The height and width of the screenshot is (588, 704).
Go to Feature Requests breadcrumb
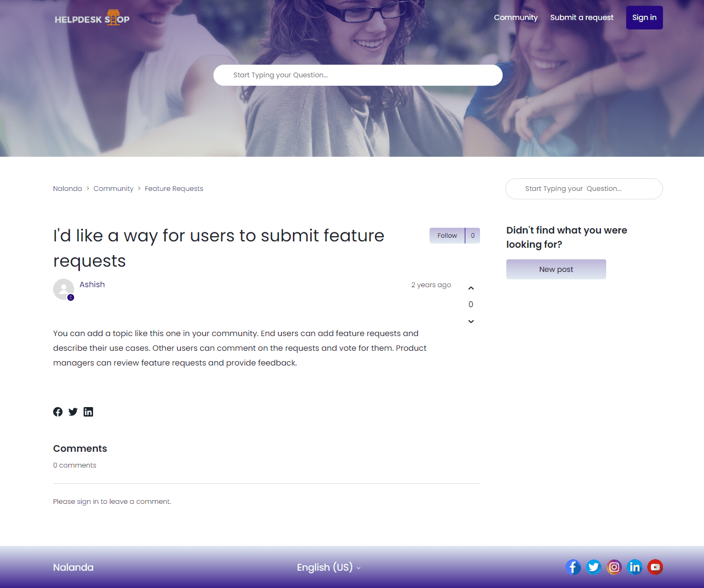[x=174, y=189]
